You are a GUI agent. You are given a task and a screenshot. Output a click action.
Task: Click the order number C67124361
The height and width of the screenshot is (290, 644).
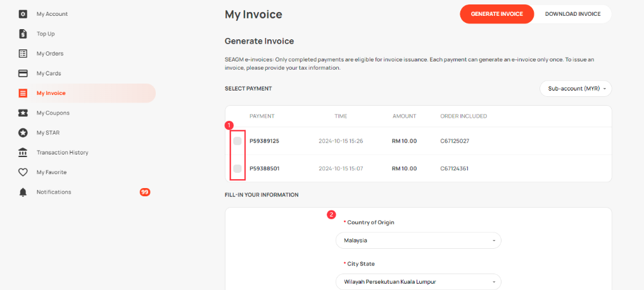[455, 168]
